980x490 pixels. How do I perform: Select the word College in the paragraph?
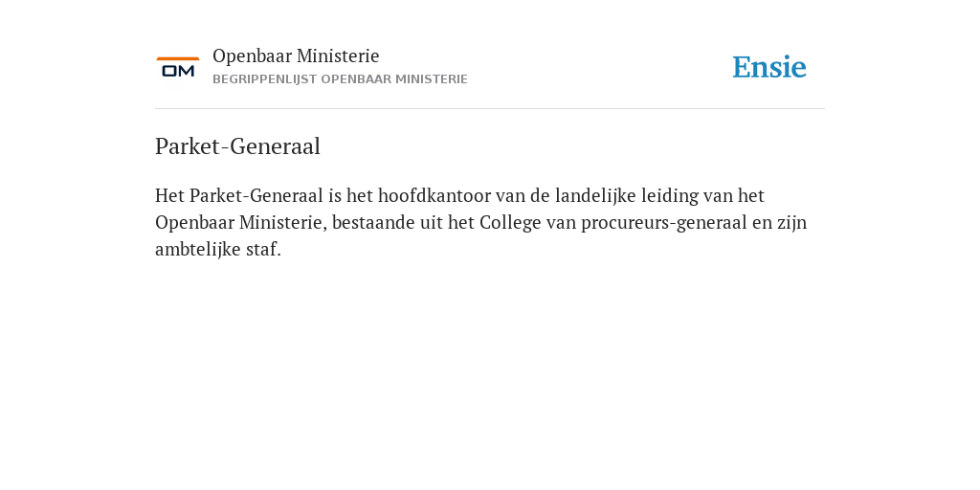(510, 223)
